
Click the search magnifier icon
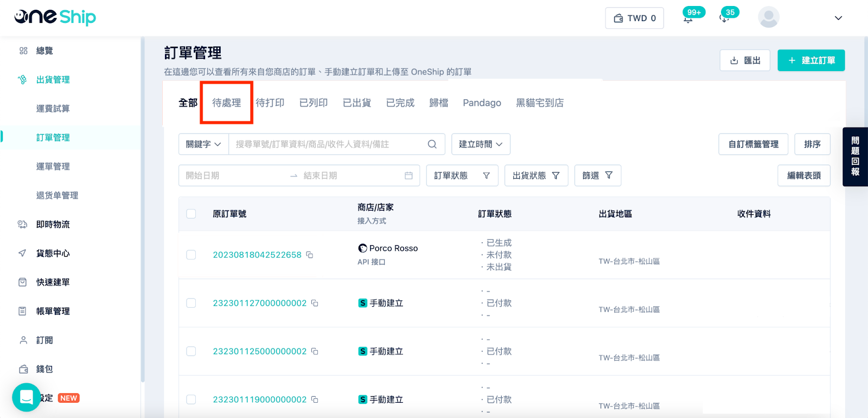coord(432,144)
